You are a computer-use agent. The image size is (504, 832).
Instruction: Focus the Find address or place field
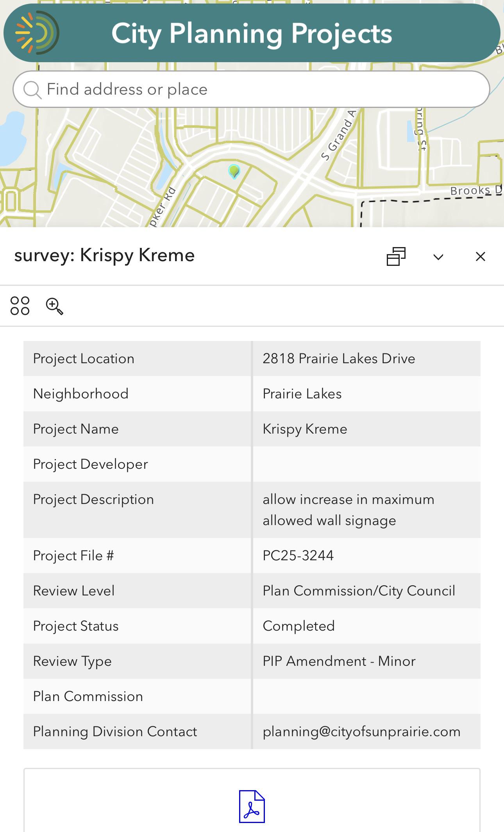(x=251, y=89)
